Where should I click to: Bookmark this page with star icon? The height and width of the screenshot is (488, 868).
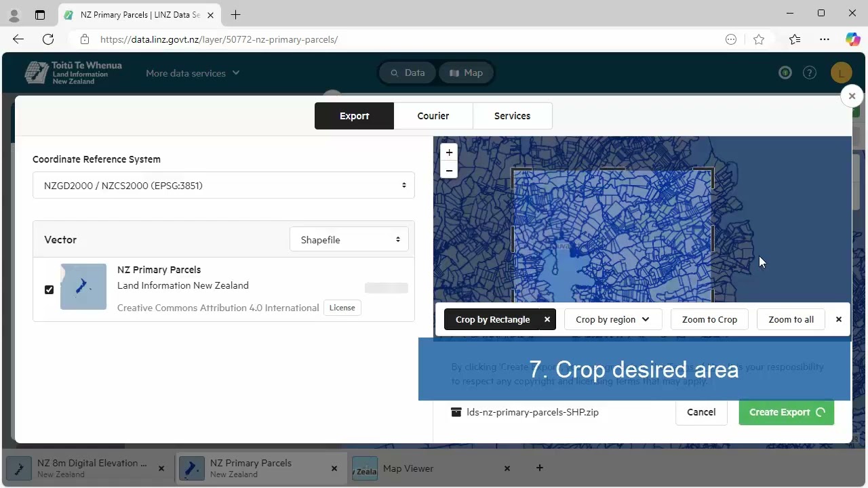759,39
